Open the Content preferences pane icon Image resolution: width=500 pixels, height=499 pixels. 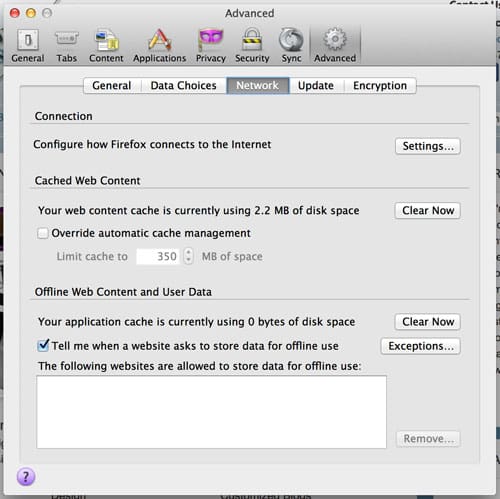click(x=106, y=46)
